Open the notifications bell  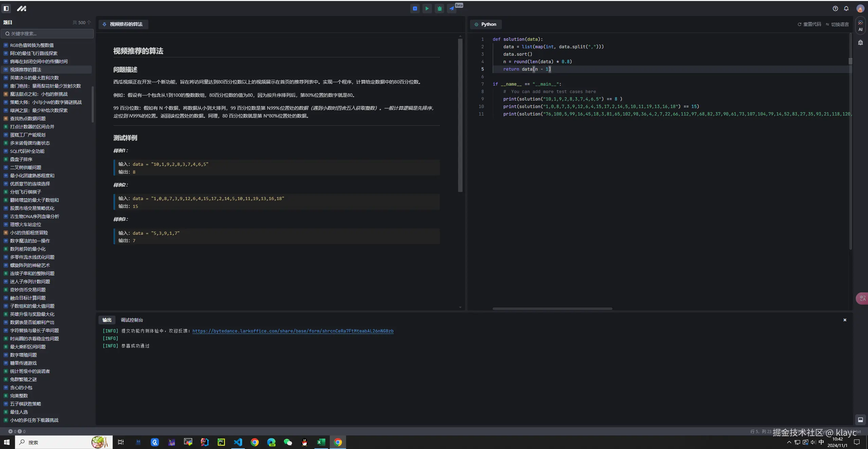(846, 8)
